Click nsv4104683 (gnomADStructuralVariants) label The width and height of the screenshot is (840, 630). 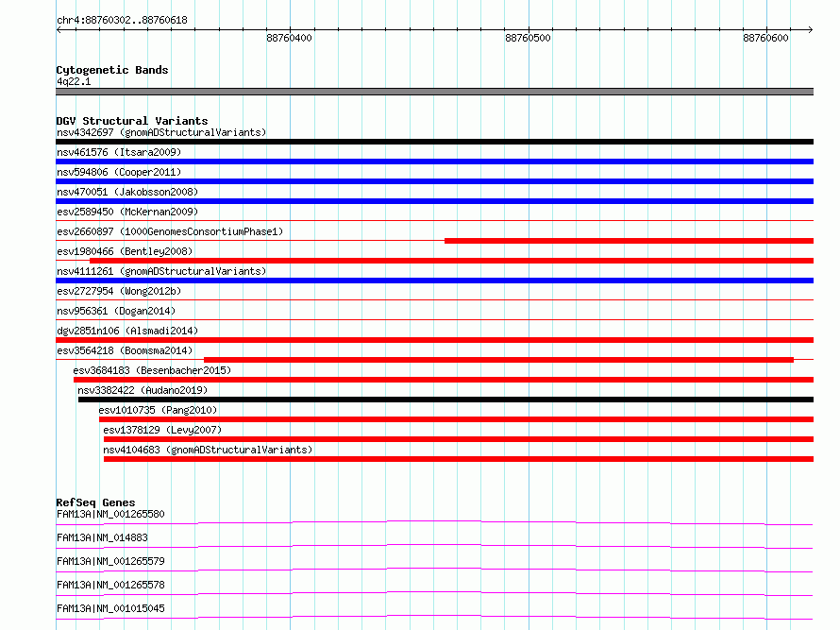point(208,450)
